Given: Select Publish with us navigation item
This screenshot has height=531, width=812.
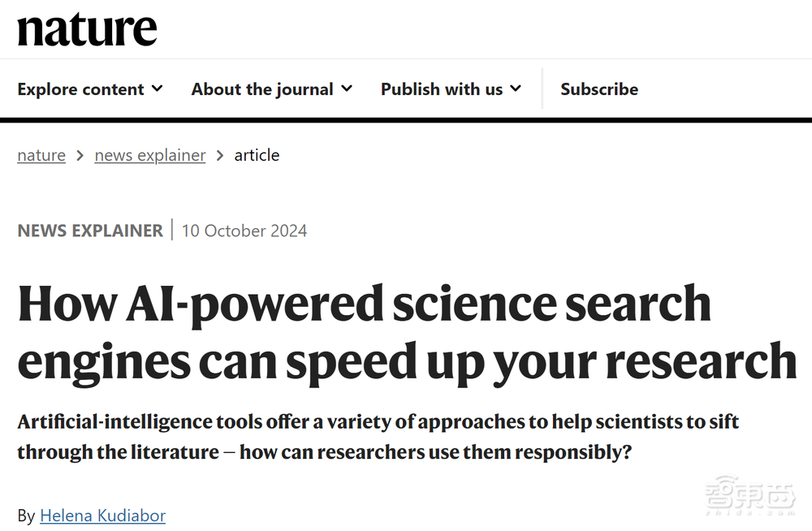Looking at the screenshot, I should [443, 88].
